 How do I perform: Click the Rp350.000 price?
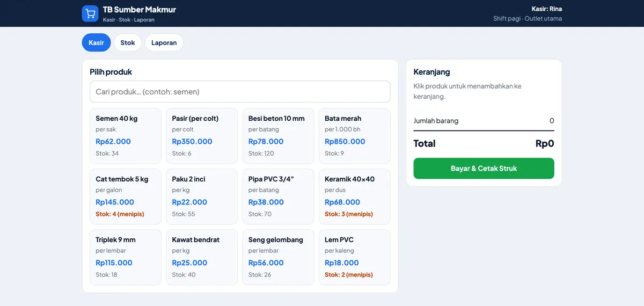(x=192, y=142)
